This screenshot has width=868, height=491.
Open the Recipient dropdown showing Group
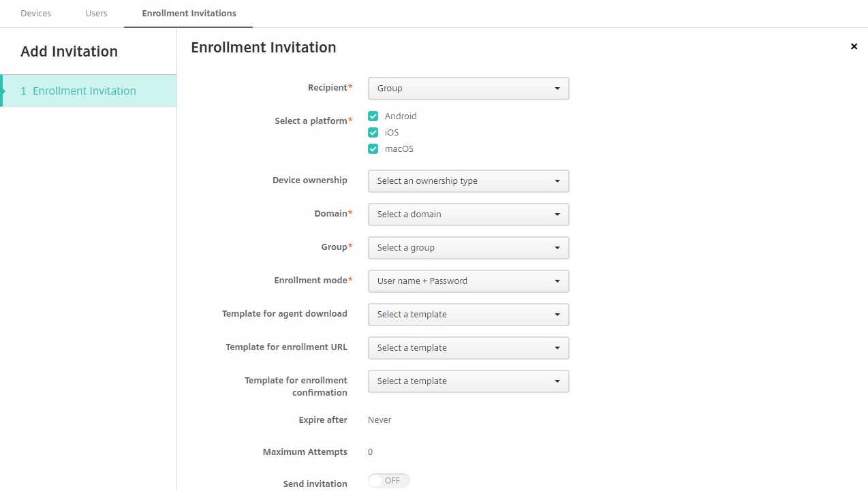(468, 89)
